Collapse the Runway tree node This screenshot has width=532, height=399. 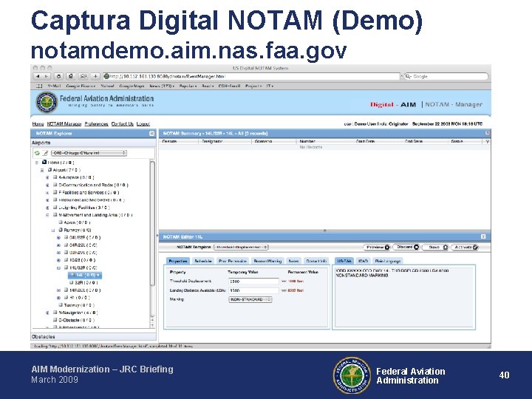click(x=53, y=231)
